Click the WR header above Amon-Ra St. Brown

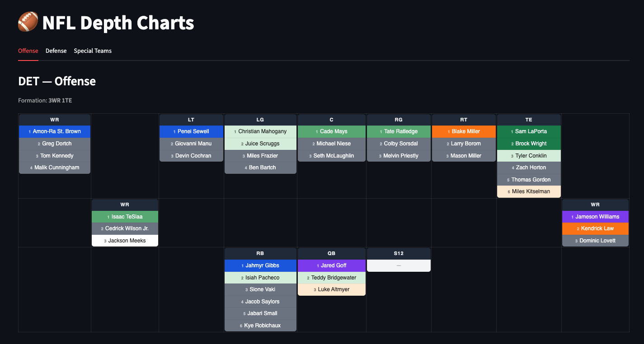click(55, 120)
